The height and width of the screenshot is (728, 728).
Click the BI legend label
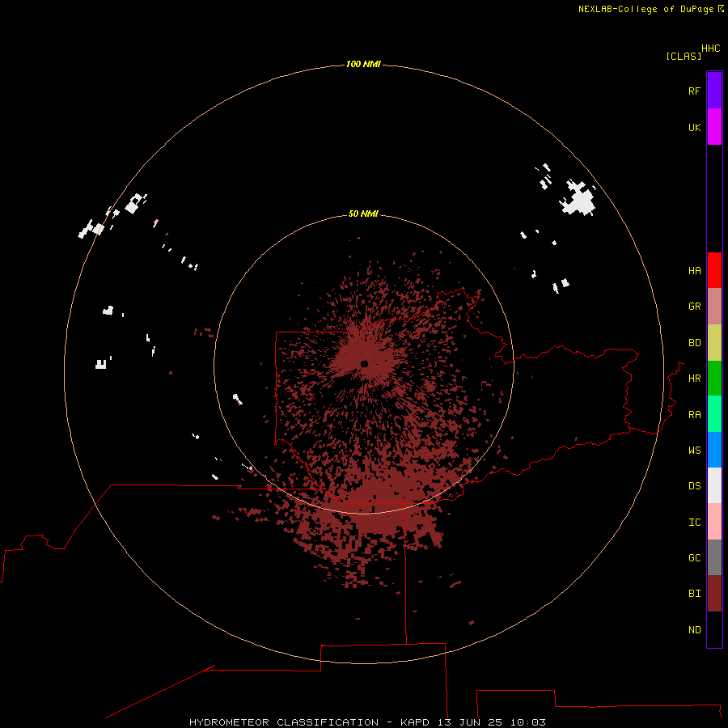694,594
